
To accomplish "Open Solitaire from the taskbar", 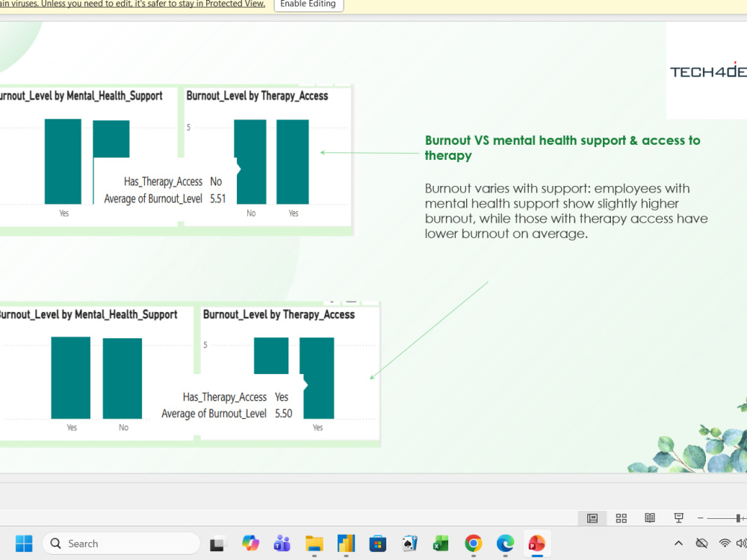I will tap(409, 544).
